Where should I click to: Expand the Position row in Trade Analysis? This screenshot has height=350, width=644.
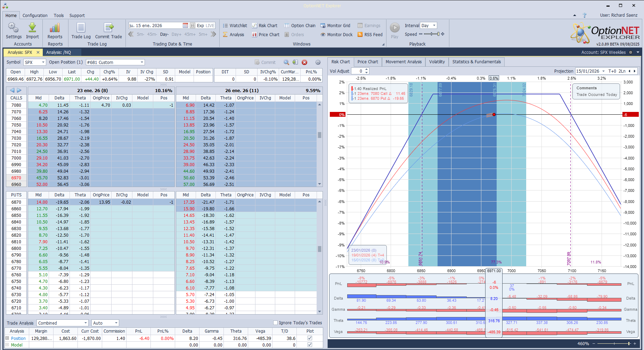[x=7, y=338]
